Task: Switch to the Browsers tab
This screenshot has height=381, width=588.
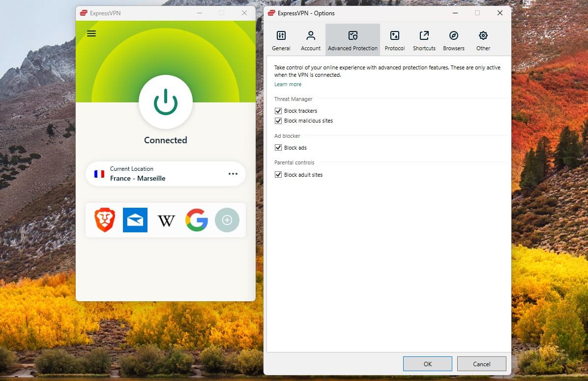Action: point(453,40)
